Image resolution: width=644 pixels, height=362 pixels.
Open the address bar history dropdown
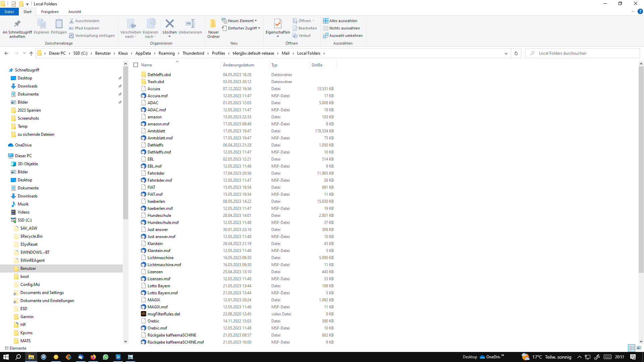tap(506, 53)
